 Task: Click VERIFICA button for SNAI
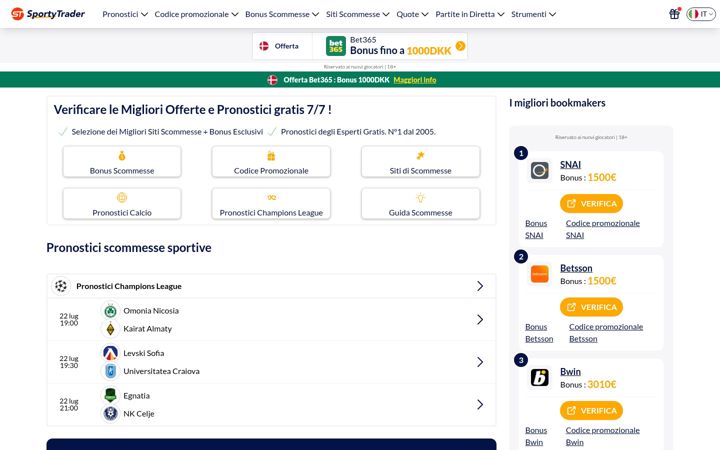click(591, 203)
